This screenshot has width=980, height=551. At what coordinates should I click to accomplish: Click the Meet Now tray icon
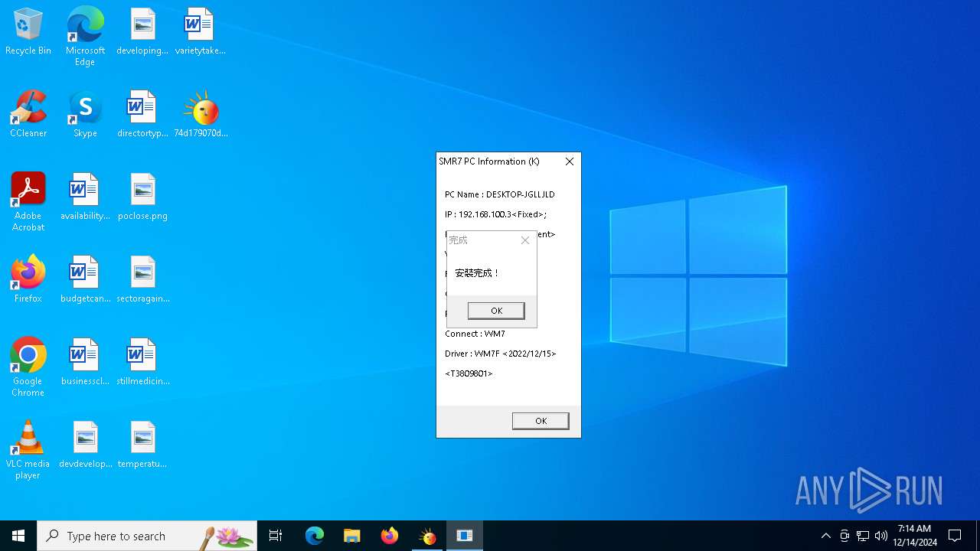[x=844, y=536]
